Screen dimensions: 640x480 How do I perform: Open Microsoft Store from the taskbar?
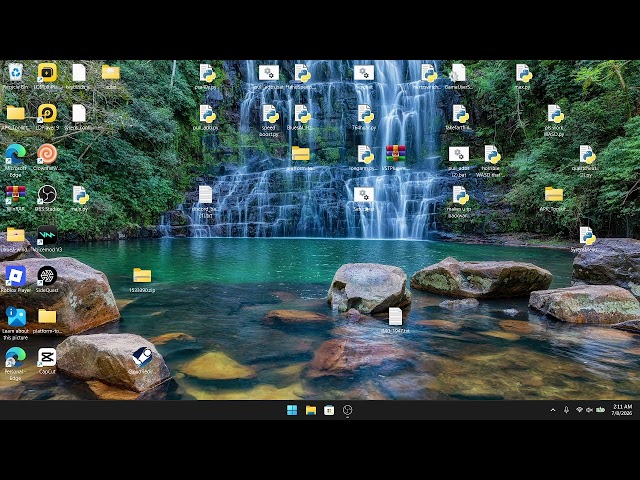tap(329, 410)
